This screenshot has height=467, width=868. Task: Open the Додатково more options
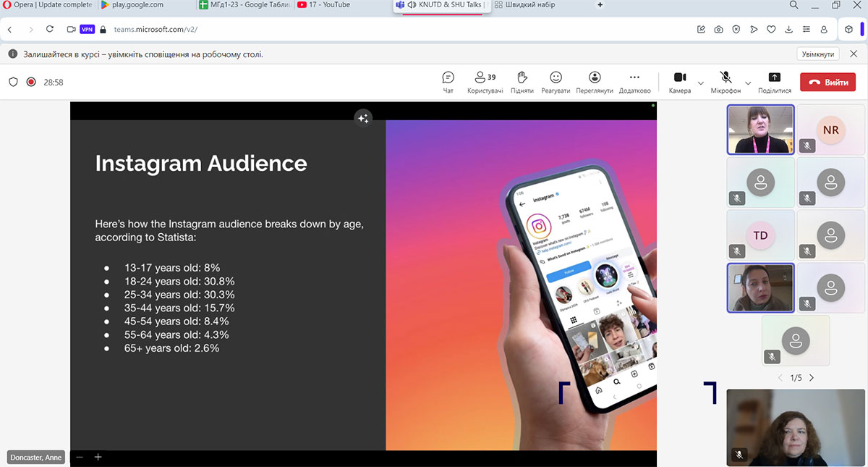coord(634,82)
